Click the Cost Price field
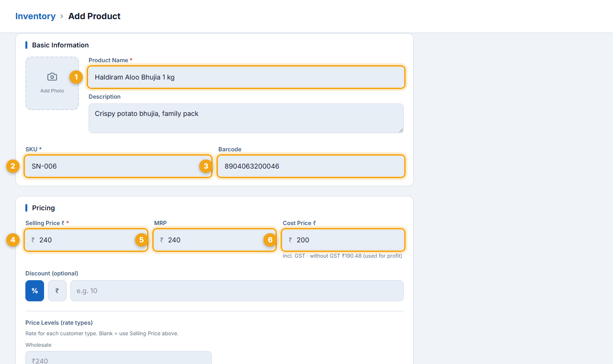Viewport: 613px width, 364px height. click(x=343, y=240)
